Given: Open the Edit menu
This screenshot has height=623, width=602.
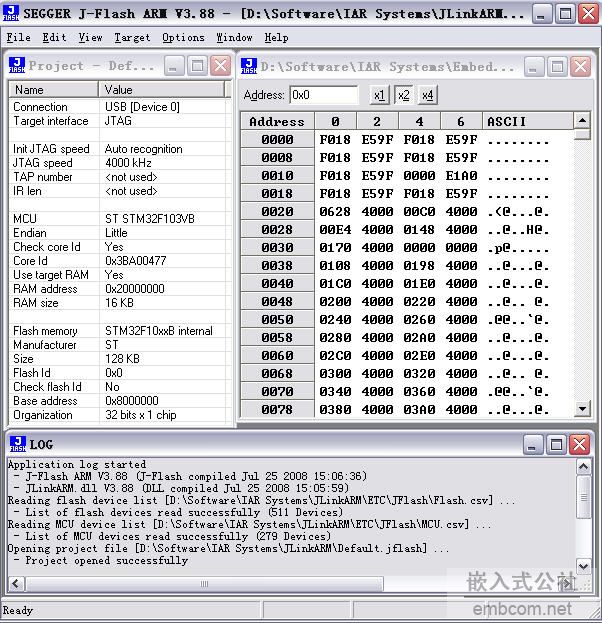Looking at the screenshot, I should pyautogui.click(x=54, y=37).
